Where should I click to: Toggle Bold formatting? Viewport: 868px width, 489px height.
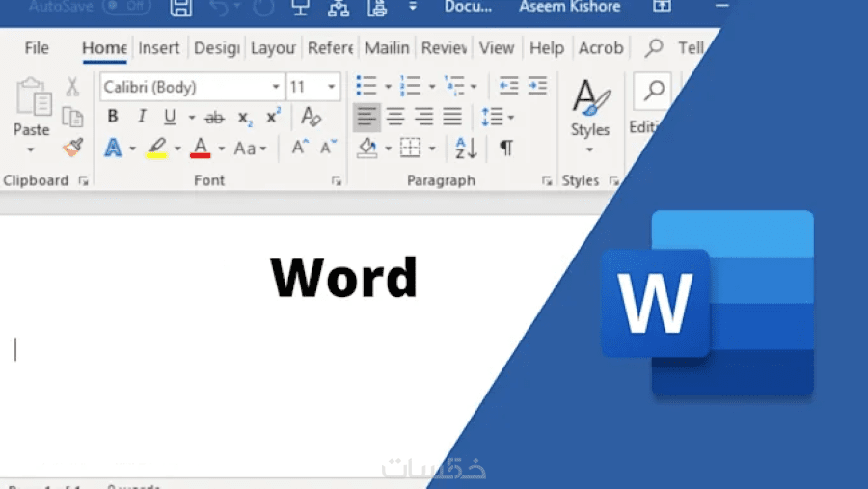click(x=113, y=117)
